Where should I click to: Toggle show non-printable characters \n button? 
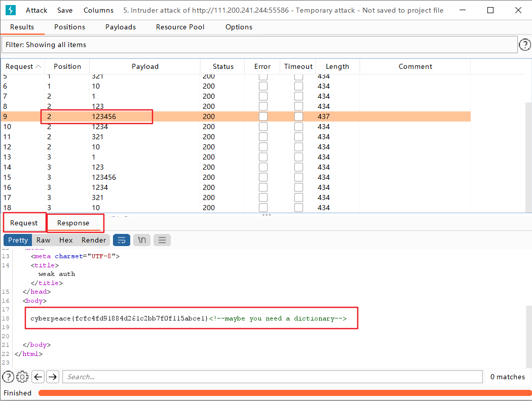point(142,240)
